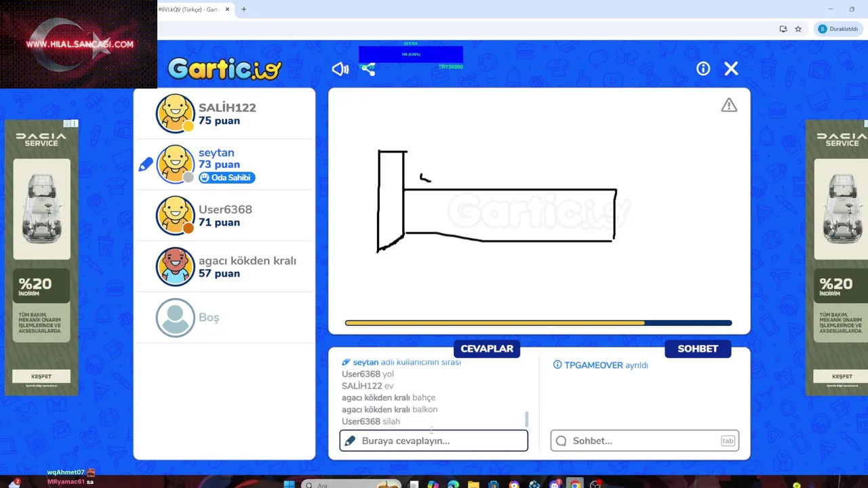
Task: Click the Oda Sahibi badge
Action: [x=226, y=178]
